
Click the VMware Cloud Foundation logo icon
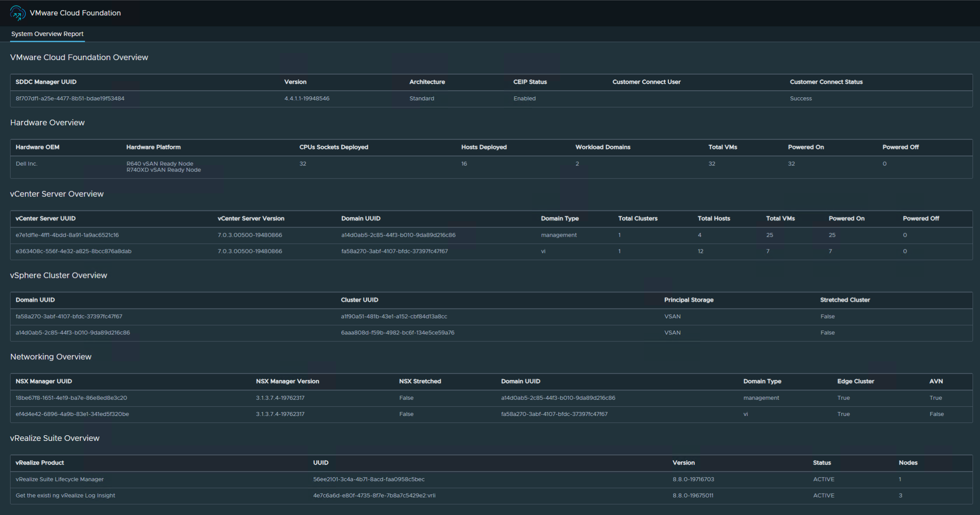pos(17,13)
